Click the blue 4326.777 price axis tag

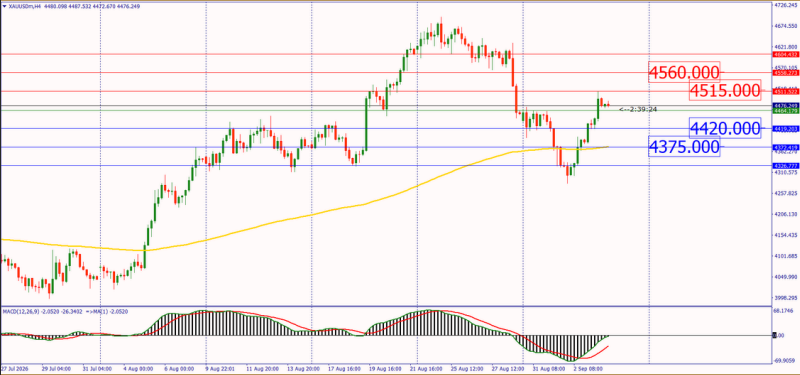pos(786,166)
